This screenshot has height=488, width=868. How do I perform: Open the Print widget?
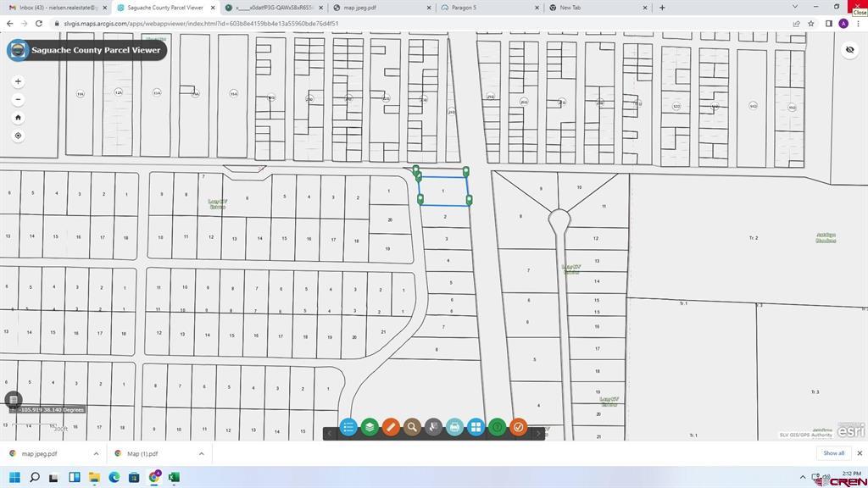pyautogui.click(x=454, y=428)
